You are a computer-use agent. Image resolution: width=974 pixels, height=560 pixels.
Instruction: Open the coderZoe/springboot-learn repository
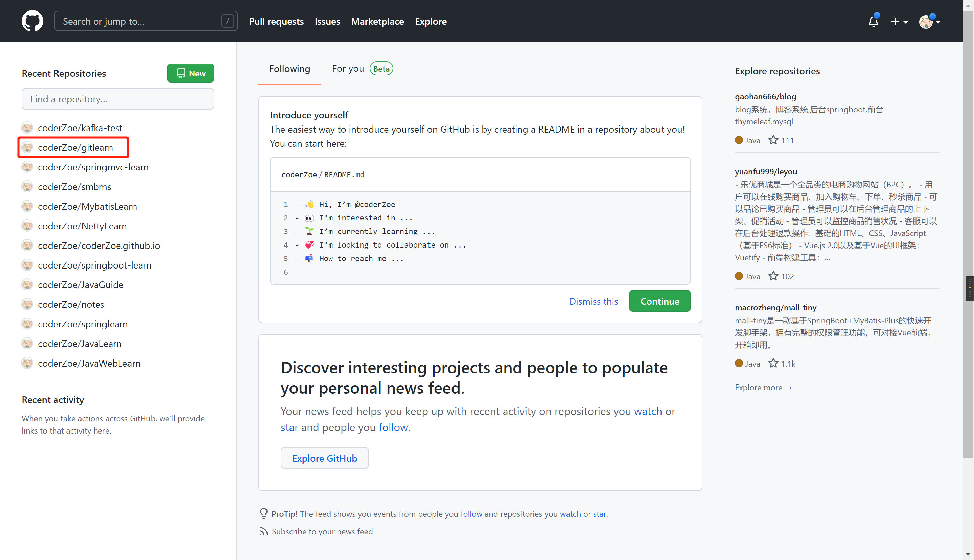(95, 265)
